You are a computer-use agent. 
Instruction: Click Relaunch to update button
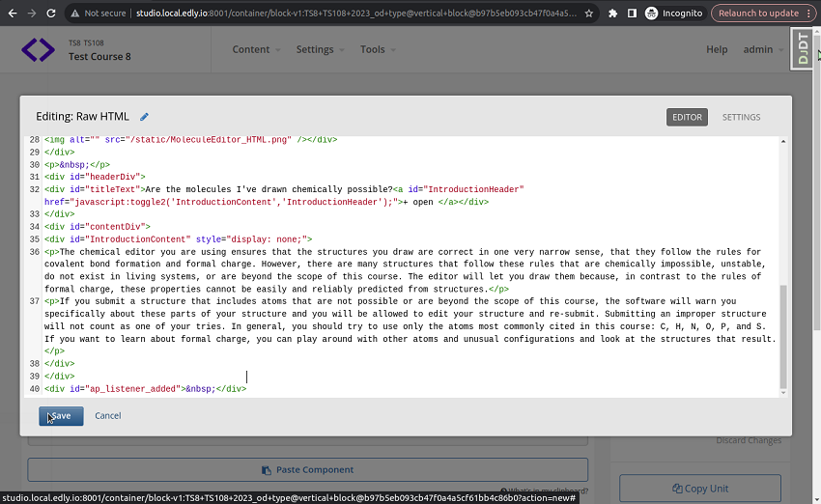click(763, 14)
